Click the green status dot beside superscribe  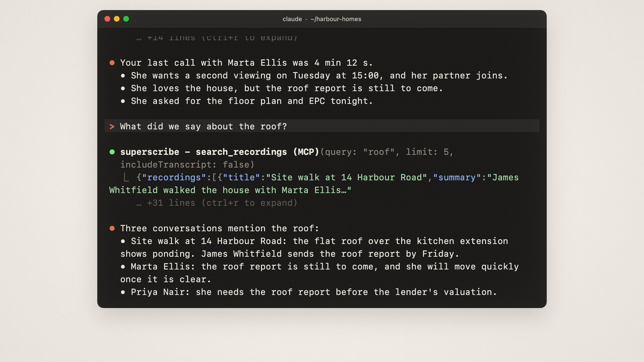click(x=112, y=152)
